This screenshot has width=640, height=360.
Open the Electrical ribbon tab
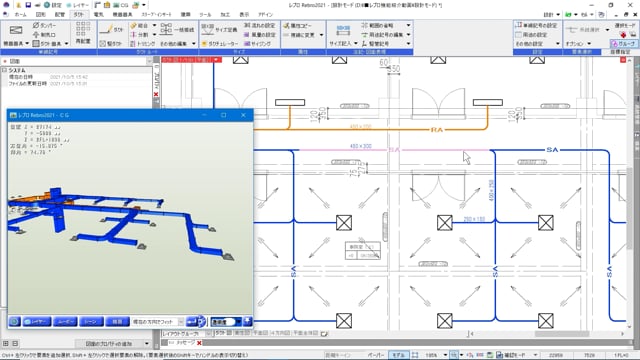point(98,14)
